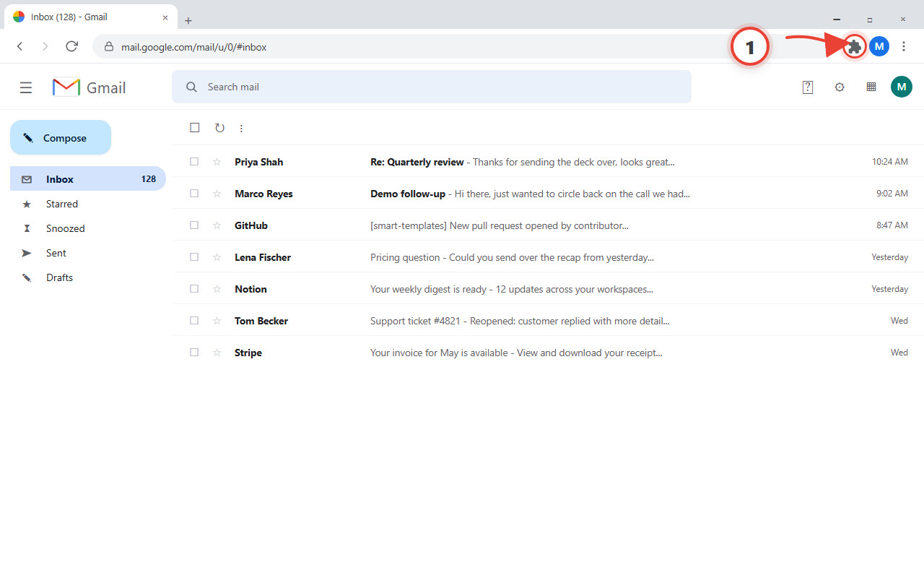Go back with browser back arrow
924x578 pixels.
[20, 46]
